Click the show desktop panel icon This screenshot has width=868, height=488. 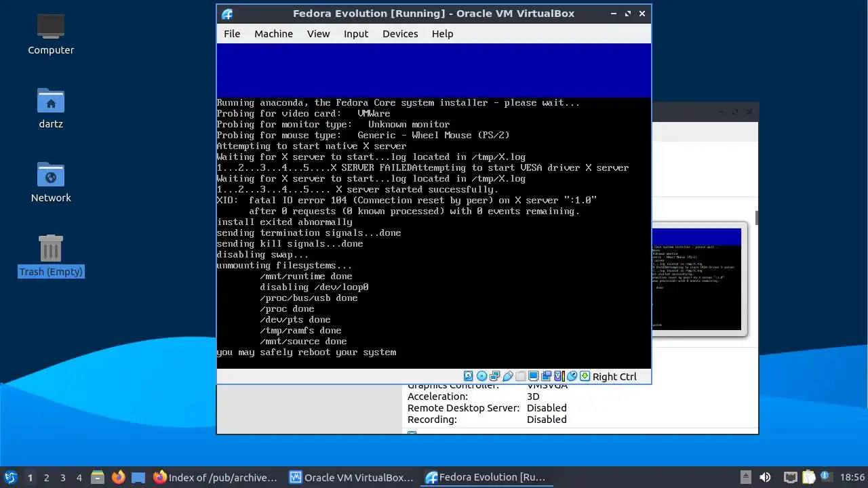point(138,477)
